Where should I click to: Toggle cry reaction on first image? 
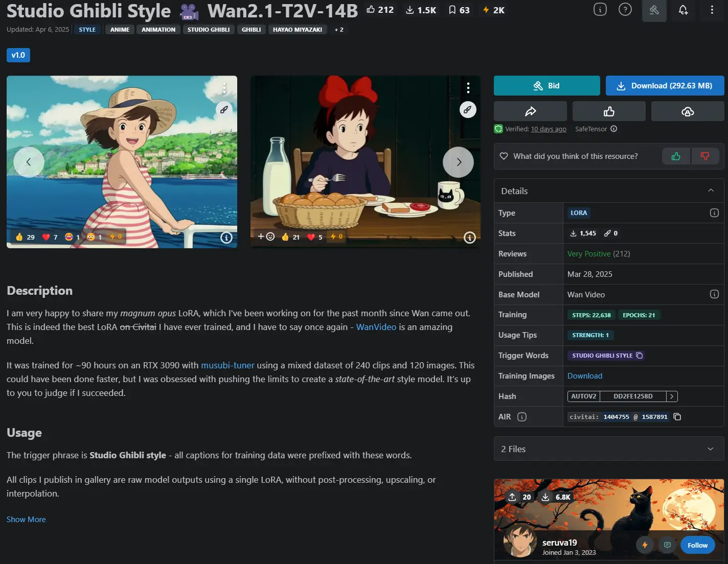click(95, 237)
